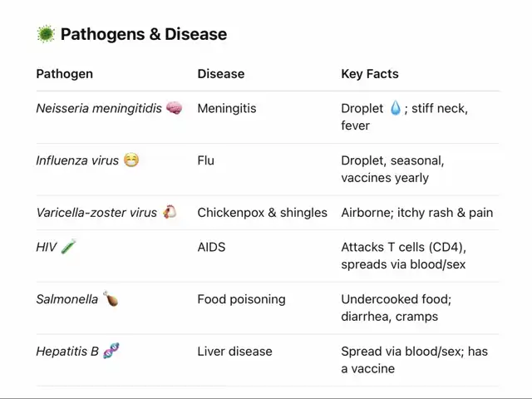The image size is (532, 399).
Task: Click the drumstick emoji next to Salmonella
Action: coord(111,298)
